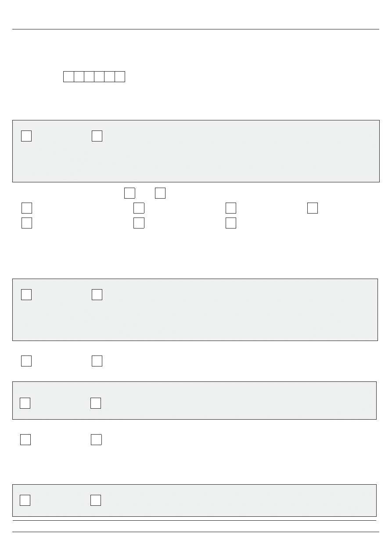392x555 pixels.
Task: Tick the first checkbox in the three-checkbox row
Action: (27, 223)
